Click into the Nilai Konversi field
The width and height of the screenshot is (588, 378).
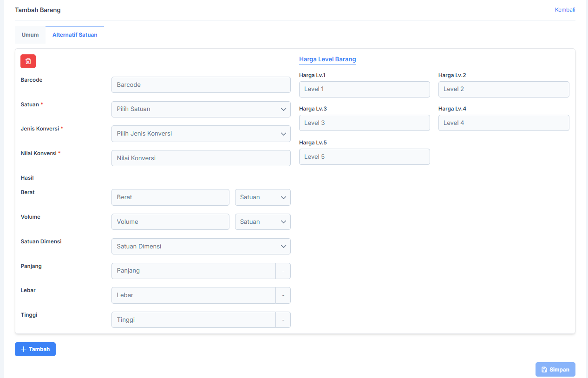point(201,158)
